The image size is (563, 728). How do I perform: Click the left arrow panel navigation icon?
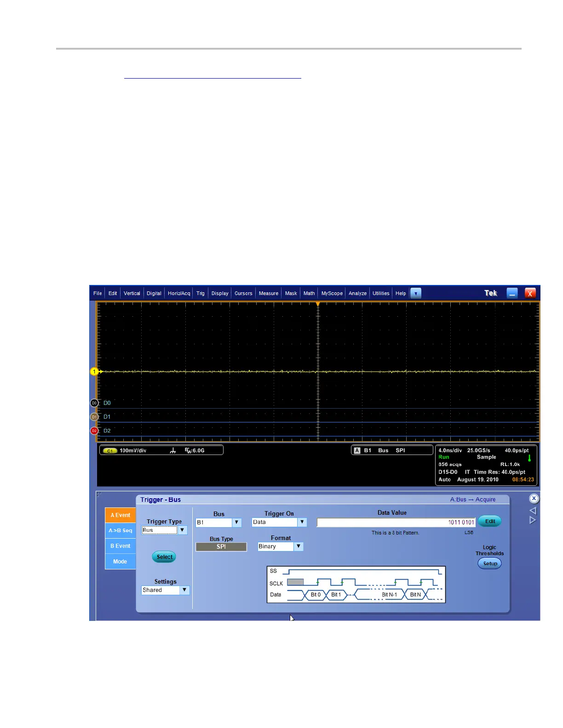tap(533, 511)
